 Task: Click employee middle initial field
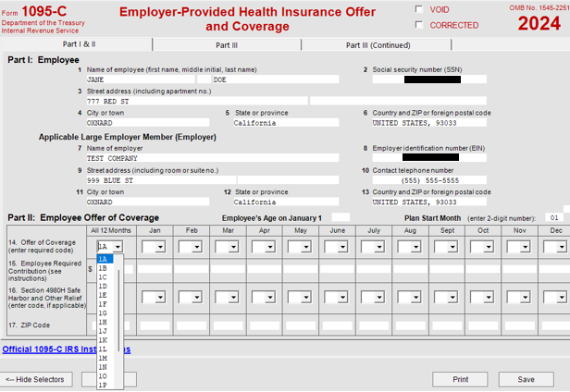204,80
